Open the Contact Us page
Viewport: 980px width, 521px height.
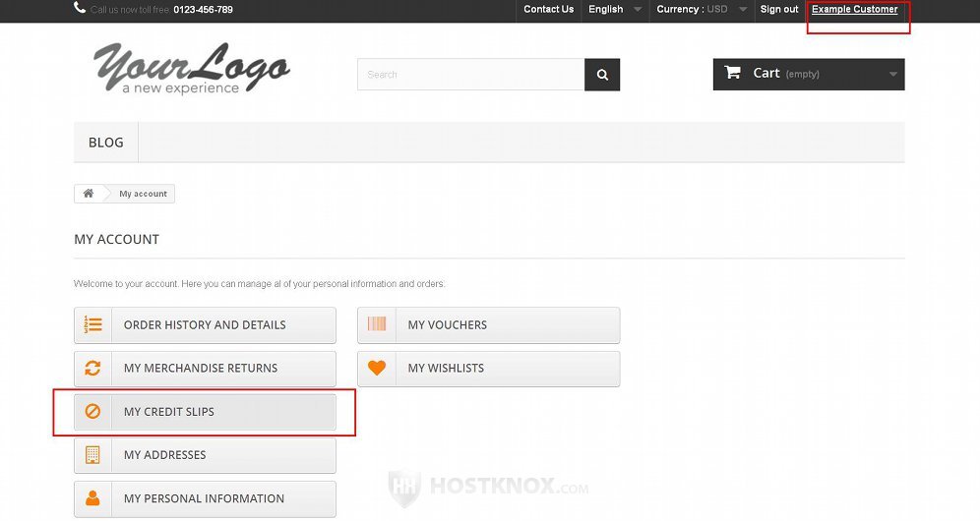coord(548,10)
